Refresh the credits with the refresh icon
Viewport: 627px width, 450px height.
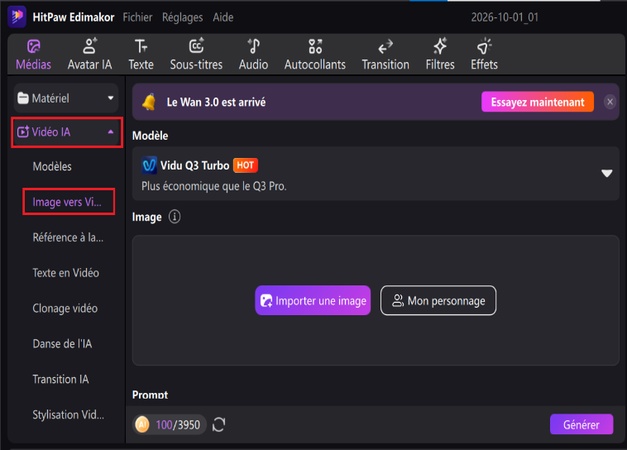tap(219, 424)
